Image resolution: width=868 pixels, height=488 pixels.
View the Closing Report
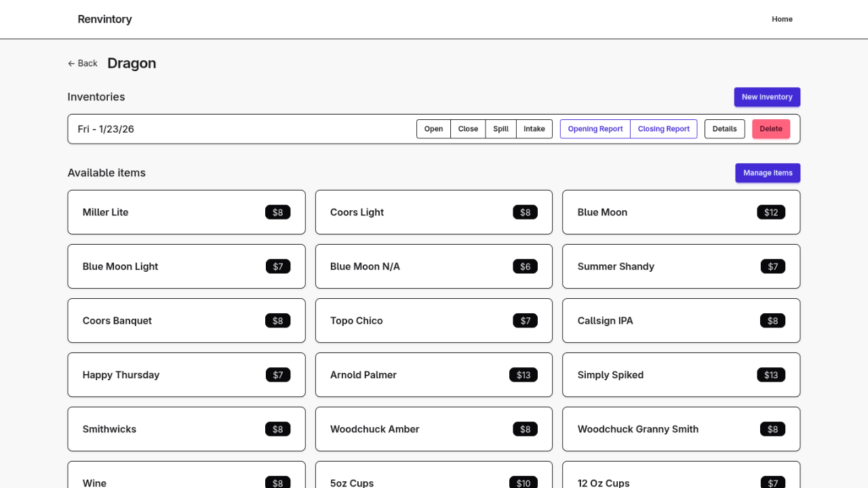[x=663, y=129]
